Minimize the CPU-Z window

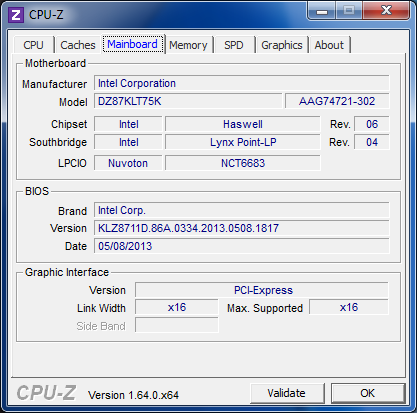(x=322, y=11)
